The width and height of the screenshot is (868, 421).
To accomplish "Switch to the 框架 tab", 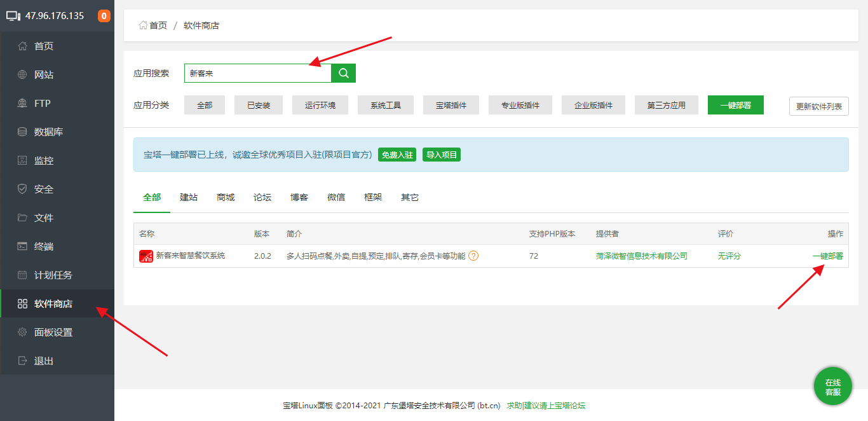I will (373, 197).
